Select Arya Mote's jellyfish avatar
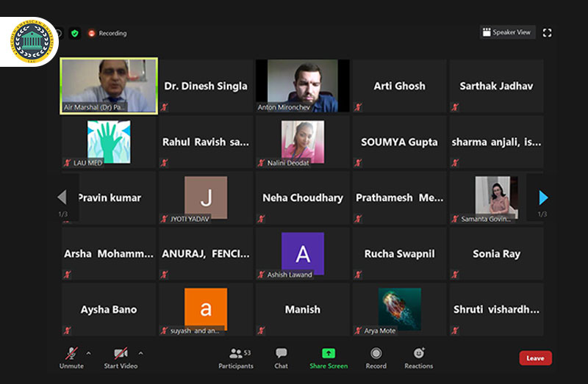The height and width of the screenshot is (384, 588). pos(399,309)
